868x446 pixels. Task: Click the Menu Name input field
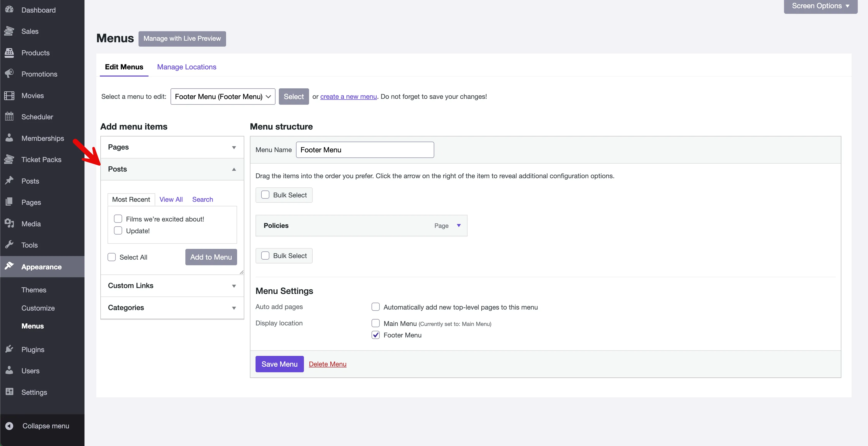365,150
